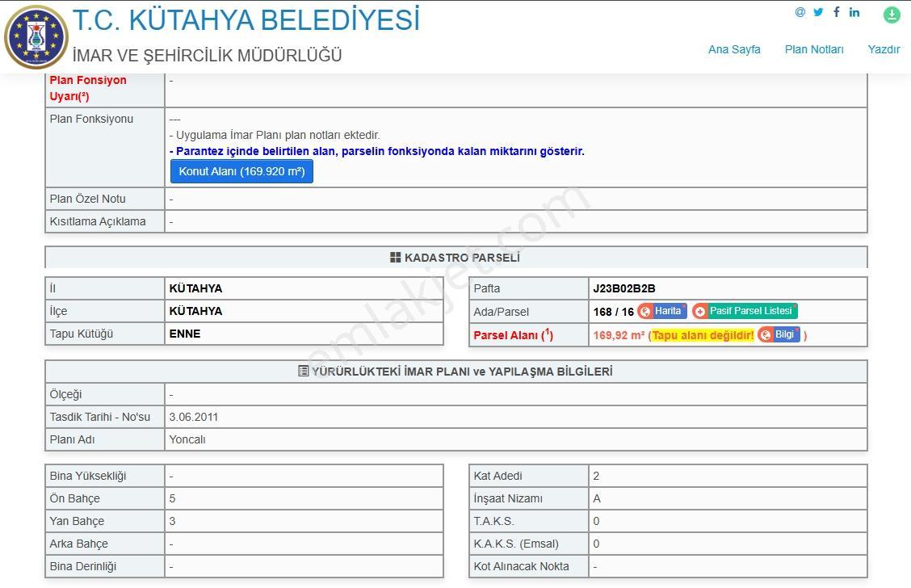The width and height of the screenshot is (911, 588).
Task: Click the green download icon
Action: click(892, 15)
